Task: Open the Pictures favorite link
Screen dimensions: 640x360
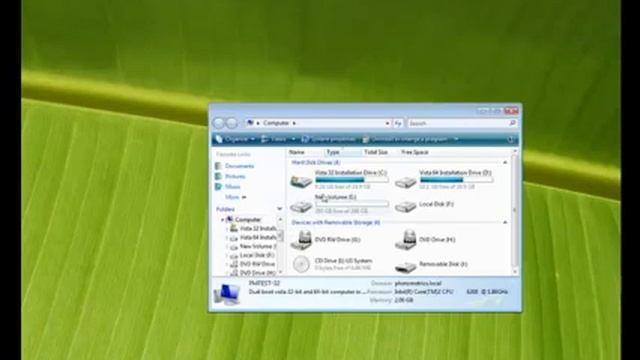Action: [x=235, y=176]
